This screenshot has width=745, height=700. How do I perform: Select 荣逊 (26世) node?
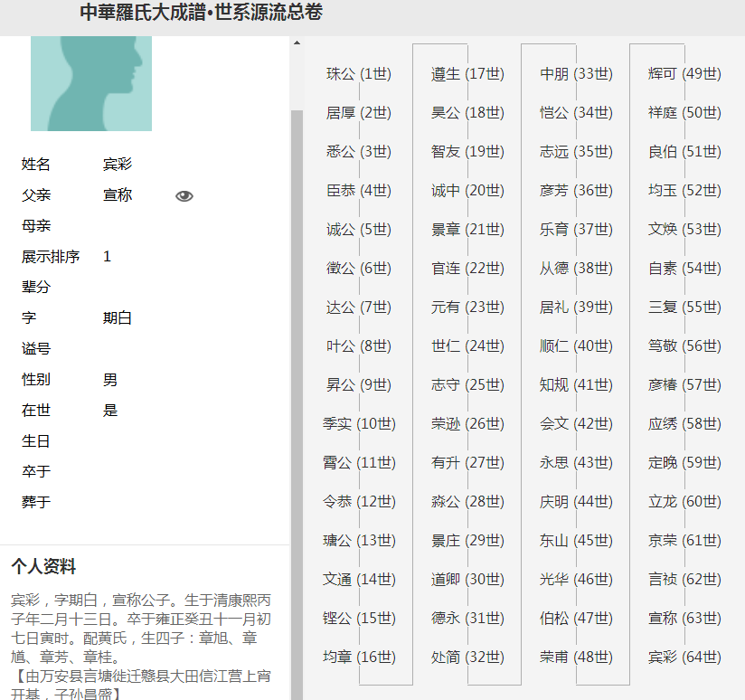point(467,424)
